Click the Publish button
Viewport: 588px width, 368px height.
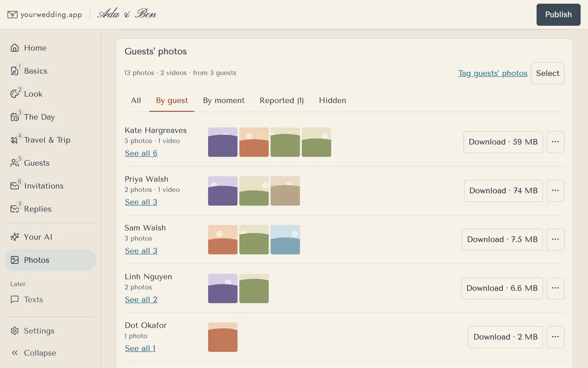(558, 14)
